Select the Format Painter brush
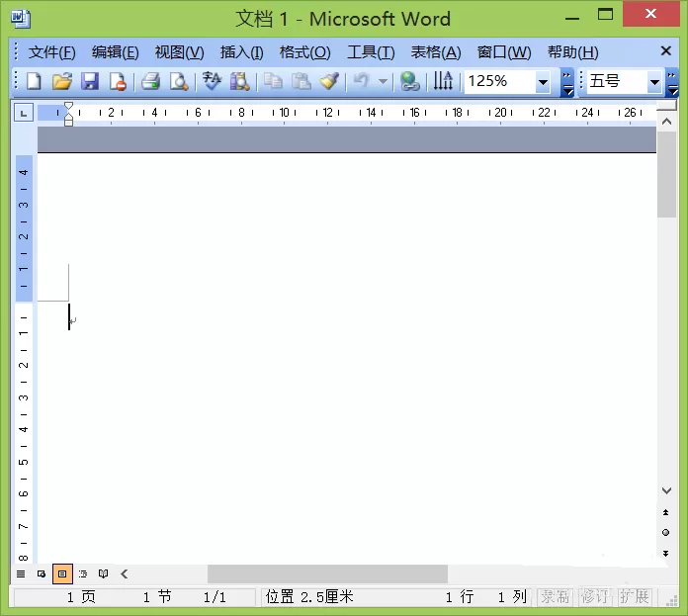The image size is (688, 616). (329, 82)
